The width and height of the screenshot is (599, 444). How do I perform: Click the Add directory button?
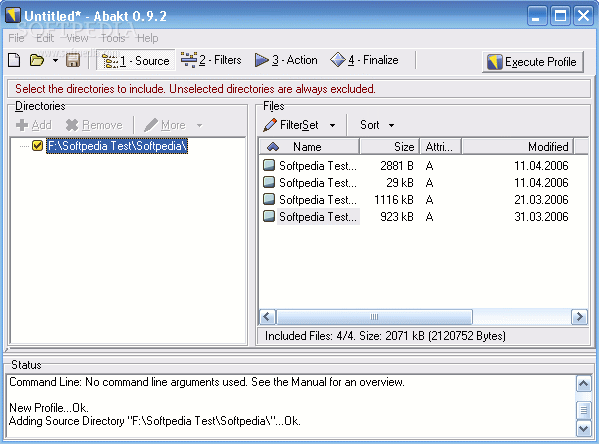click(34, 125)
